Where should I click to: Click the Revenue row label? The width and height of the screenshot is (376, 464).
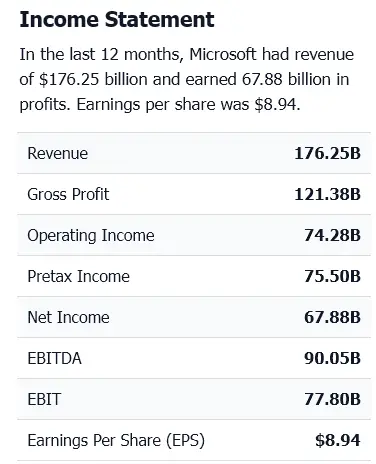tap(58, 153)
